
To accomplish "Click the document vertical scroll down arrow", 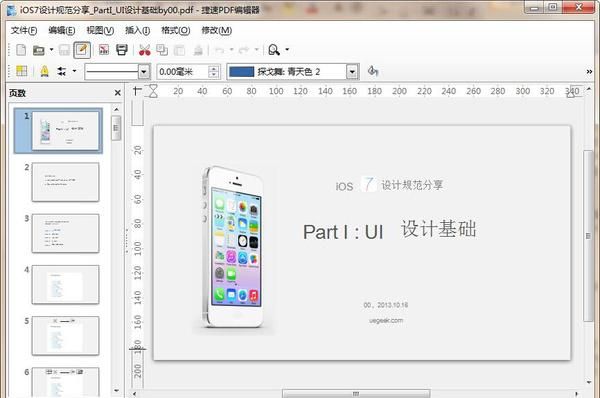I will 589,382.
